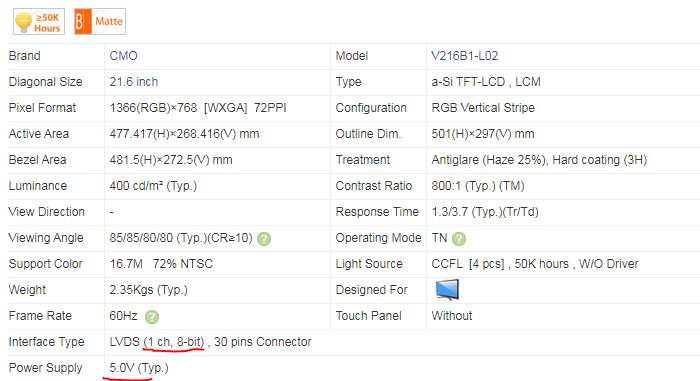Click the orange Matte surface badge
This screenshot has height=381, width=700.
100,21
